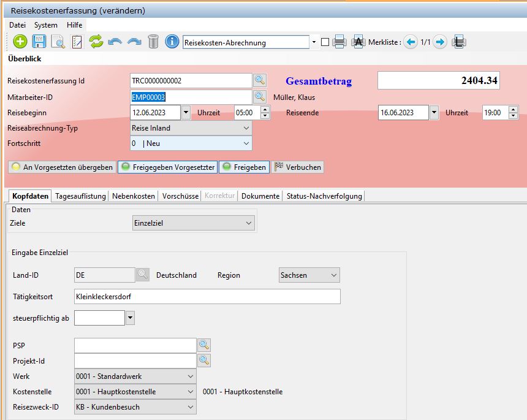
Task: Click the printer icon in toolbar
Action: point(339,42)
